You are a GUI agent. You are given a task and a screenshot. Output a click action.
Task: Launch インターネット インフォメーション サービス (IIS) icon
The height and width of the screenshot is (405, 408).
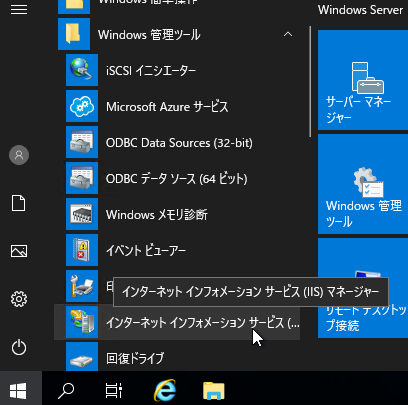click(82, 322)
